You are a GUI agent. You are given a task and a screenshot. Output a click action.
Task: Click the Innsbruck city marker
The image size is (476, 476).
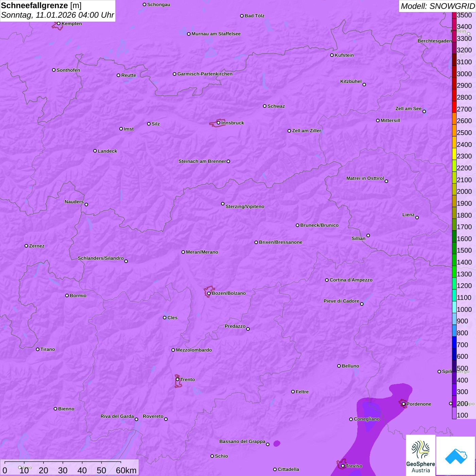pyautogui.click(x=219, y=123)
